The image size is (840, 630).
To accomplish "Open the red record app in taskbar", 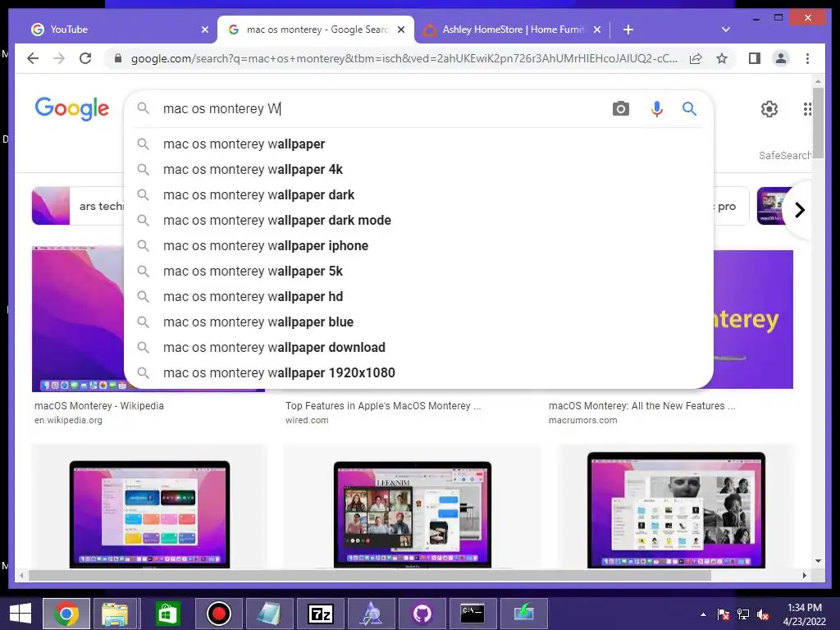I will (x=218, y=614).
